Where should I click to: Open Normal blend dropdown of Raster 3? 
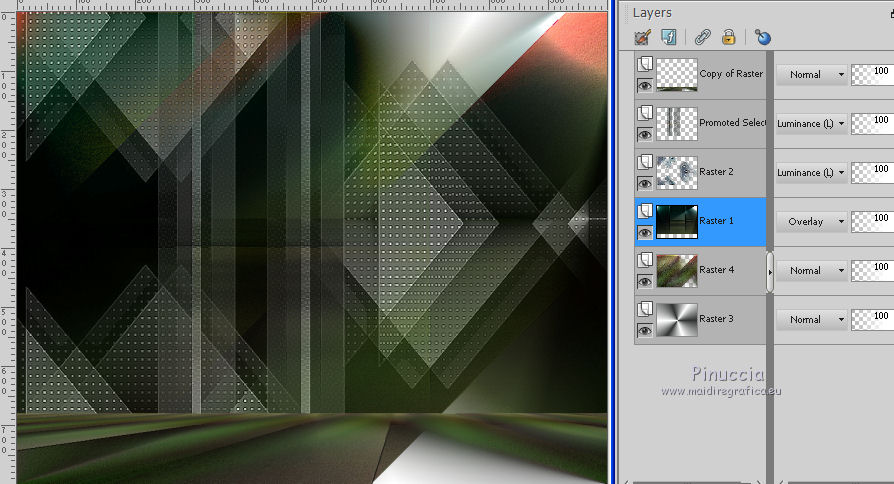click(x=811, y=320)
